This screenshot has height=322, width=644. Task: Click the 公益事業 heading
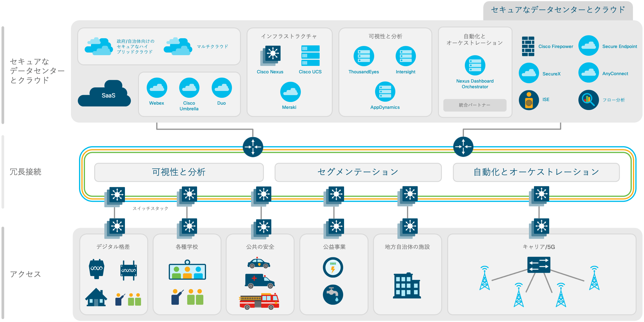click(334, 247)
